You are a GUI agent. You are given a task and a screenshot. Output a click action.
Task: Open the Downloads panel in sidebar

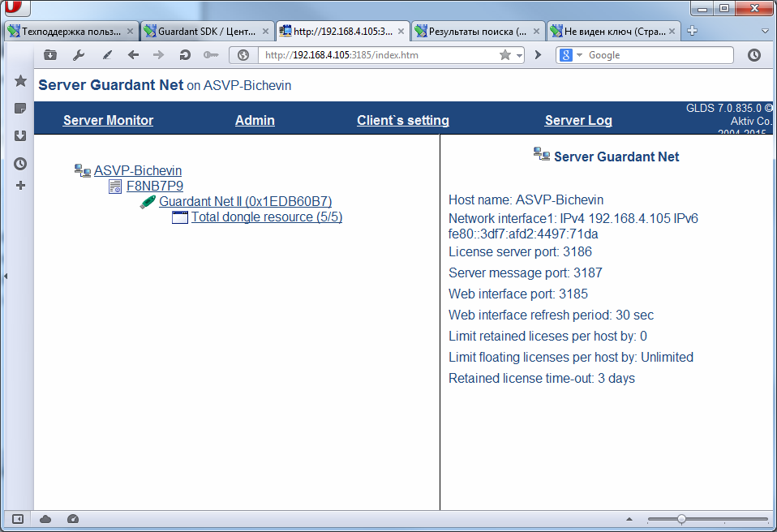point(20,136)
